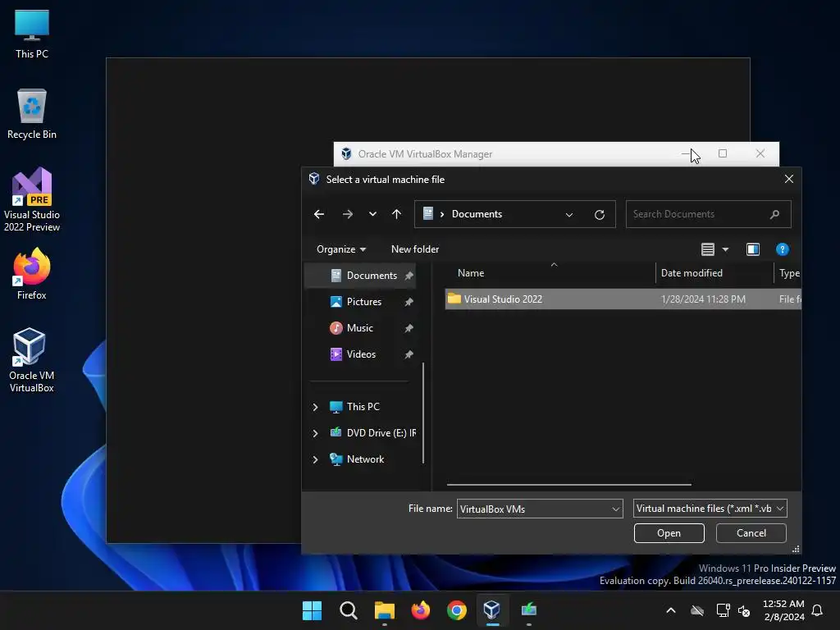This screenshot has width=840, height=630.
Task: Go back using the dialog back arrow
Action: pyautogui.click(x=319, y=214)
